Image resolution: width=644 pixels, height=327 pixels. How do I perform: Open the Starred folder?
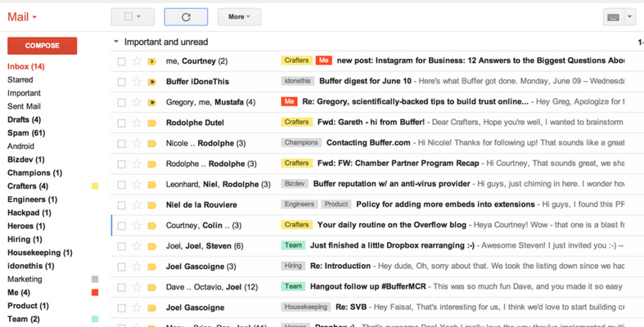point(20,79)
